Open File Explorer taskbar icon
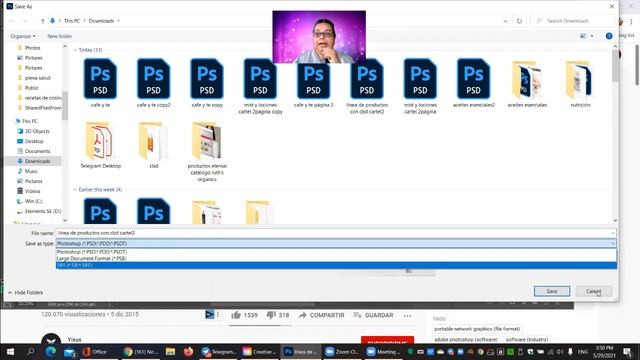Screen dimensions: 640x360 [170, 351]
